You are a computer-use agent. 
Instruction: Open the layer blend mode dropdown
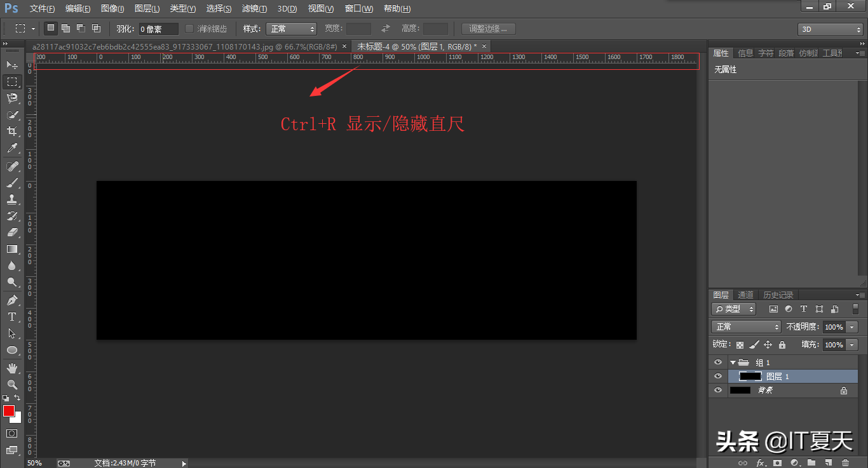746,327
